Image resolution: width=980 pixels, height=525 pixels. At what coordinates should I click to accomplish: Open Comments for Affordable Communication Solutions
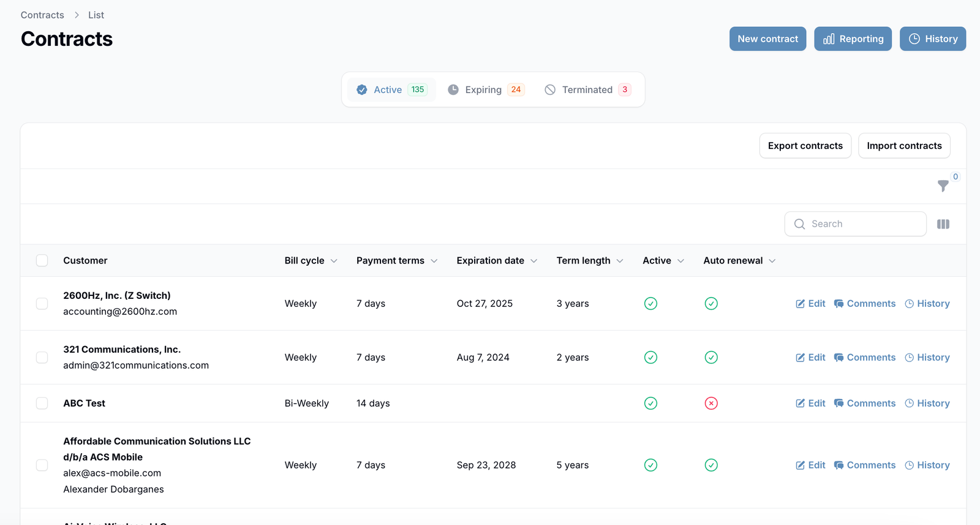(x=864, y=466)
